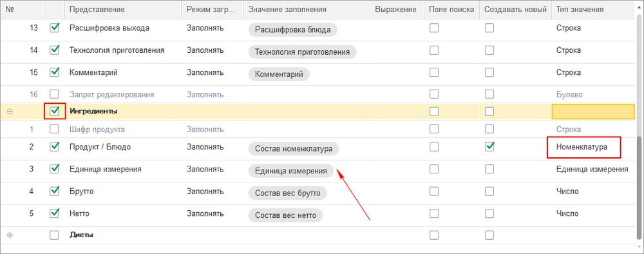This screenshot has height=254, width=644.
Task: Click Заполнять mode in Брутто row
Action: pyautogui.click(x=205, y=191)
